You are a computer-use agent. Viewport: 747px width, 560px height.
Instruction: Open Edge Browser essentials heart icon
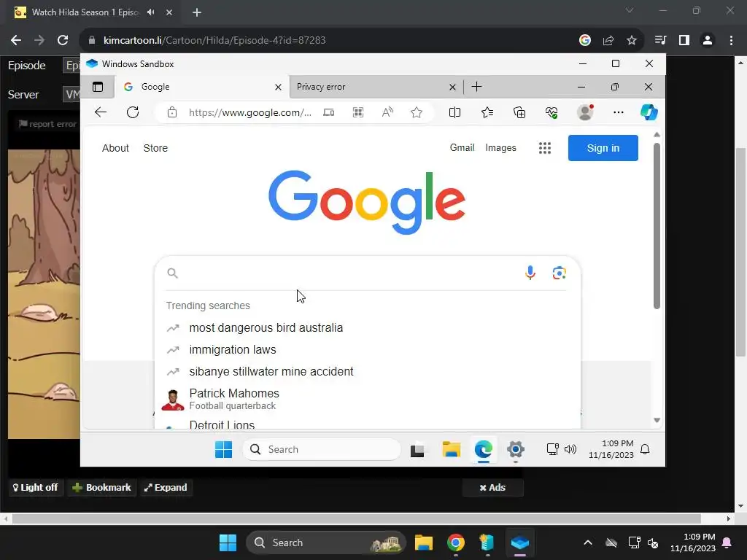click(x=551, y=112)
